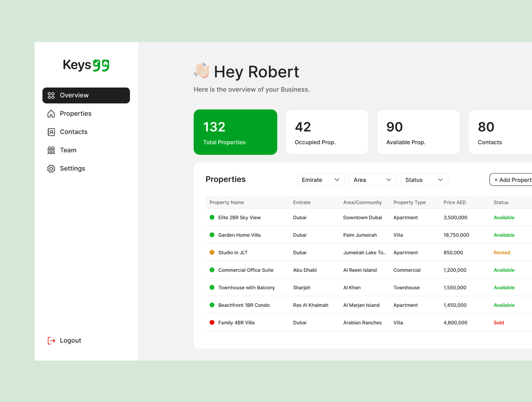The image size is (532, 402).
Task: Select the 80 Contacts card
Action: 500,132
